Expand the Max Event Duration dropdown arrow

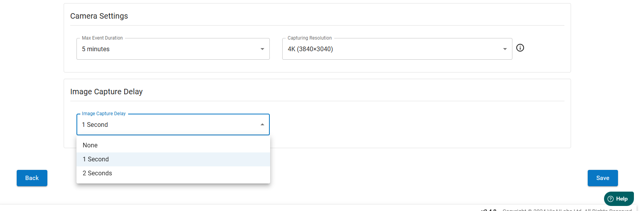pos(262,49)
